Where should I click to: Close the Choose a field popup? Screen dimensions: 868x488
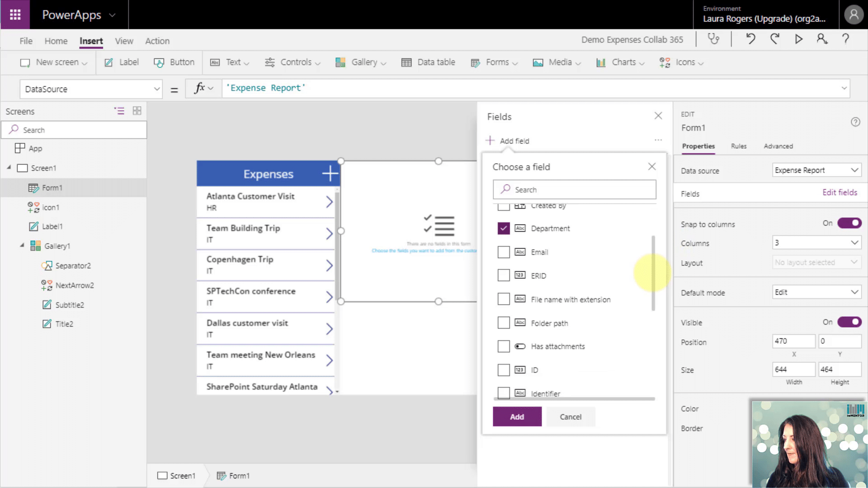(x=652, y=166)
